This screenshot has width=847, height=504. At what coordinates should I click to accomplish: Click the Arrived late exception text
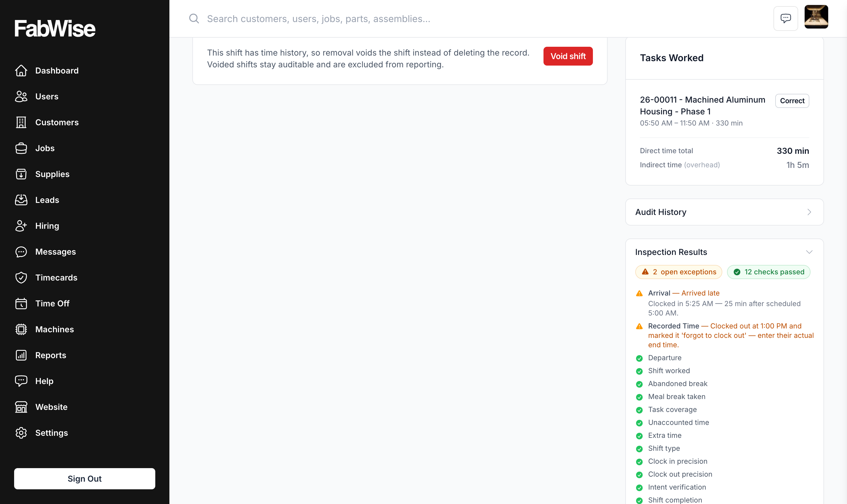point(700,293)
